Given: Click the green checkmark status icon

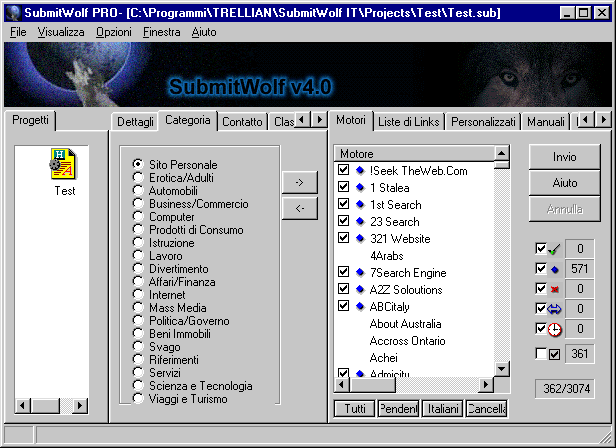Looking at the screenshot, I should point(554,249).
